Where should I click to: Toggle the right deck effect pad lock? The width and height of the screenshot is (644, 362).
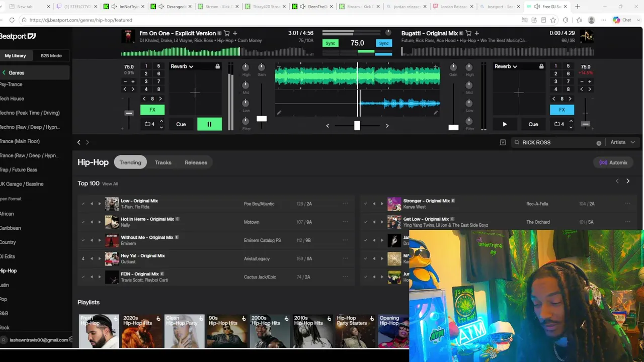[x=541, y=66]
